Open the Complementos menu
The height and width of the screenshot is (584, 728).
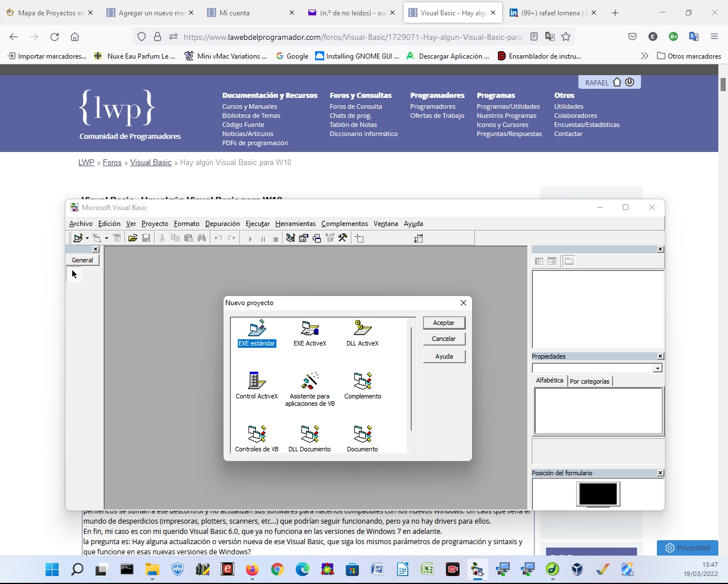(x=345, y=224)
